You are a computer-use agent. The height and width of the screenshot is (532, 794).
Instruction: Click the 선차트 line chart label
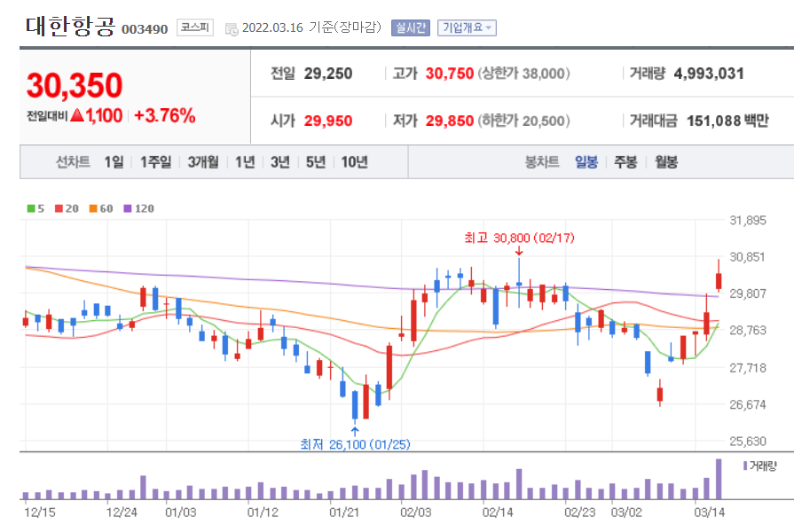point(73,162)
